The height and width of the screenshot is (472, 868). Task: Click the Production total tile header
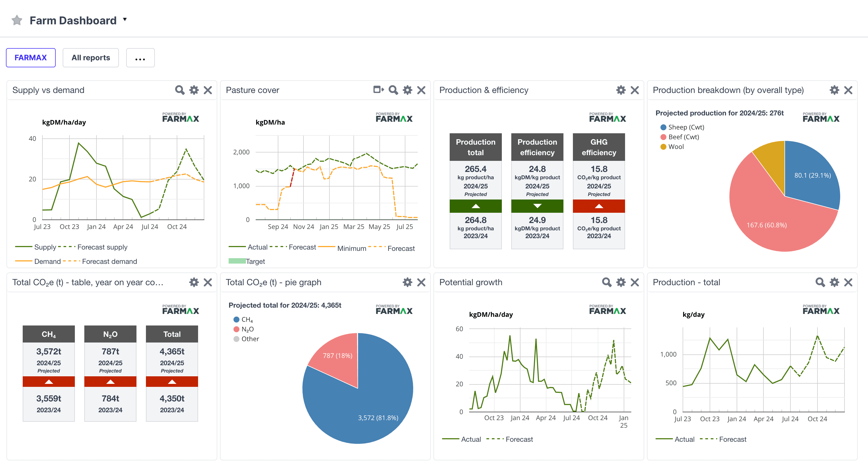point(475,147)
